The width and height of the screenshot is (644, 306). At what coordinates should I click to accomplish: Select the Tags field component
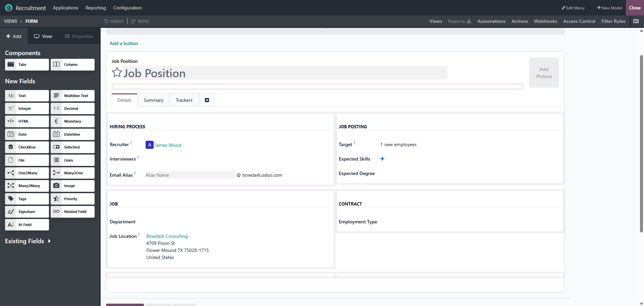click(27, 199)
